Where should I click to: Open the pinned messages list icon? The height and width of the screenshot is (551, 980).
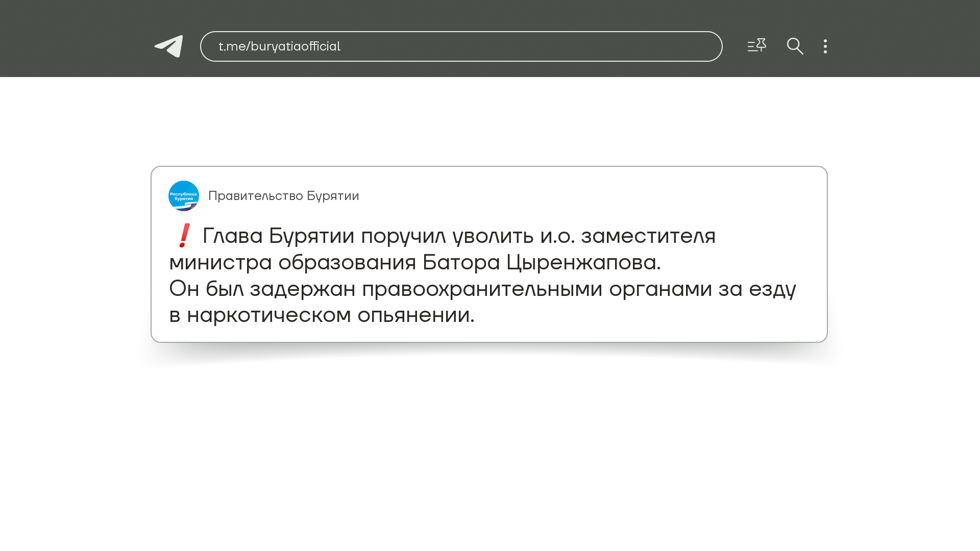tap(756, 46)
